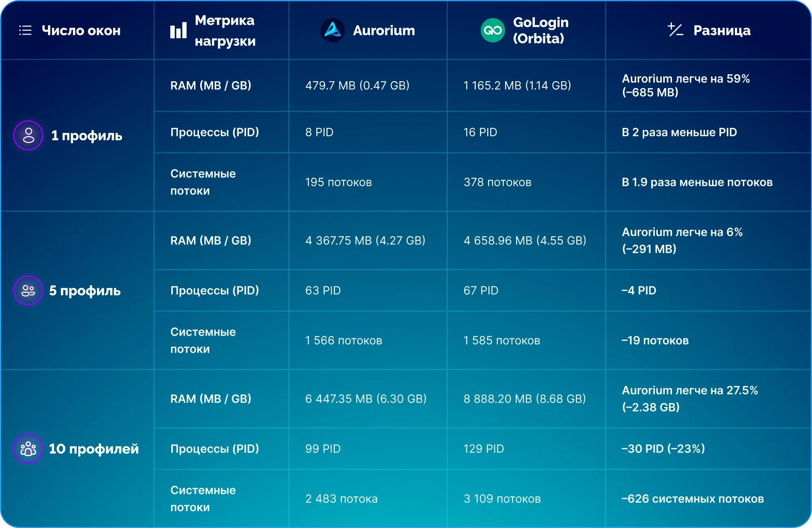The height and width of the screenshot is (528, 812).
Task: Click the value 4 367.75 MB (4.27 GB)
Action: point(365,241)
